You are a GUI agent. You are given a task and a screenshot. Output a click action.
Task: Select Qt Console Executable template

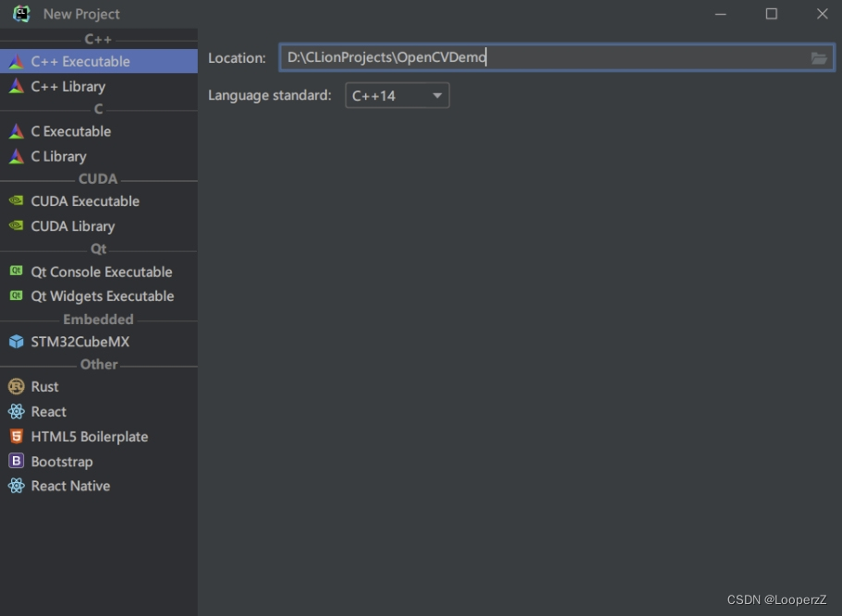point(99,272)
